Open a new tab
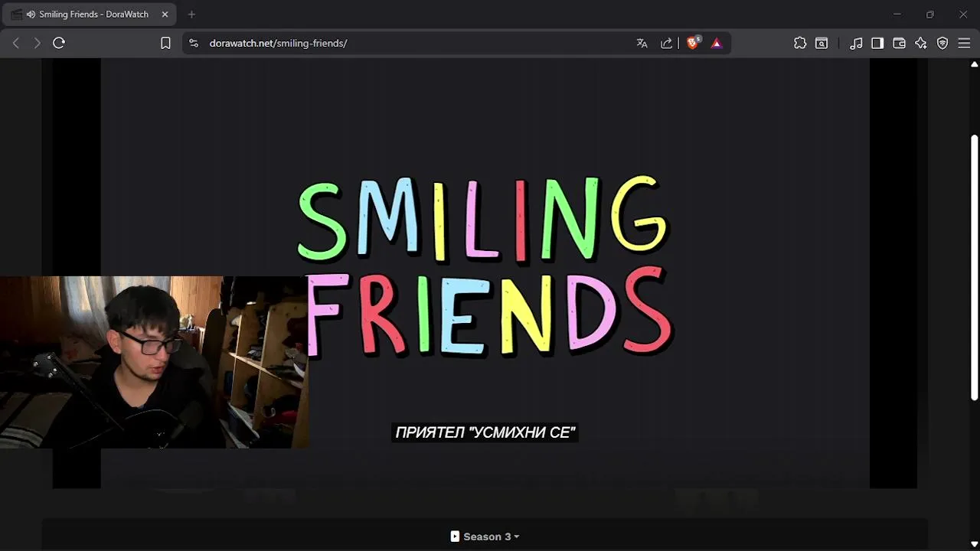 tap(191, 15)
